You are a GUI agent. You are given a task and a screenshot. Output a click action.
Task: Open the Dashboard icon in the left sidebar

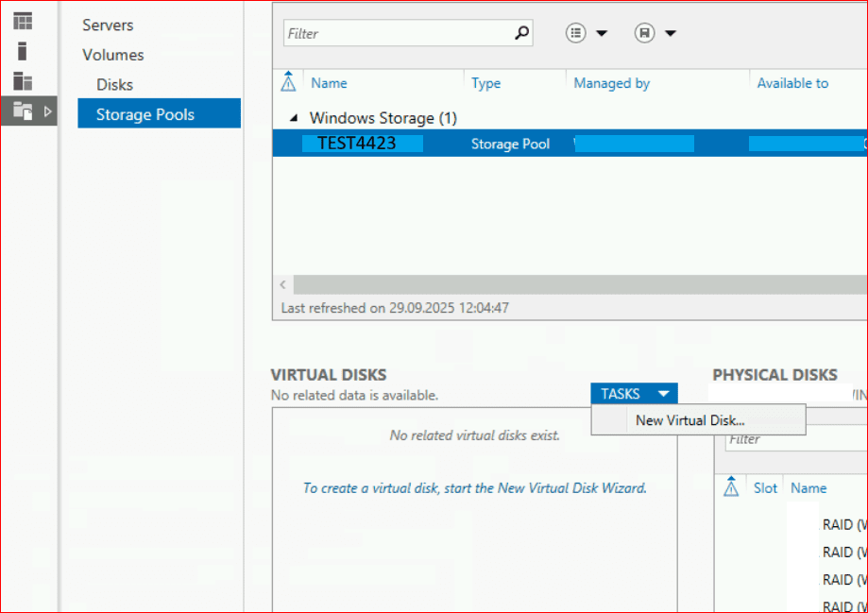(x=23, y=21)
